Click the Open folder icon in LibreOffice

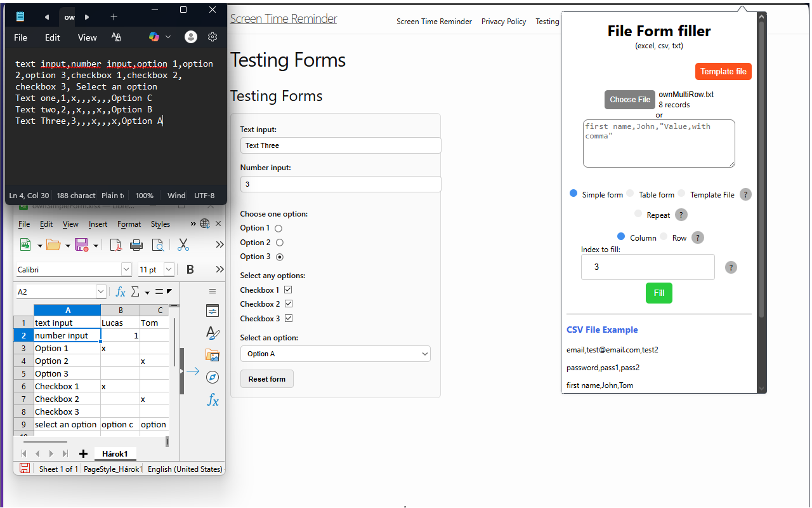pos(53,244)
